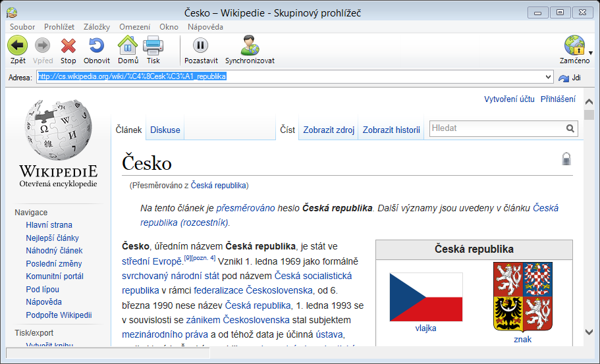This screenshot has height=364, width=600.
Task: Switch to the Diskuse tab
Action: coord(165,130)
